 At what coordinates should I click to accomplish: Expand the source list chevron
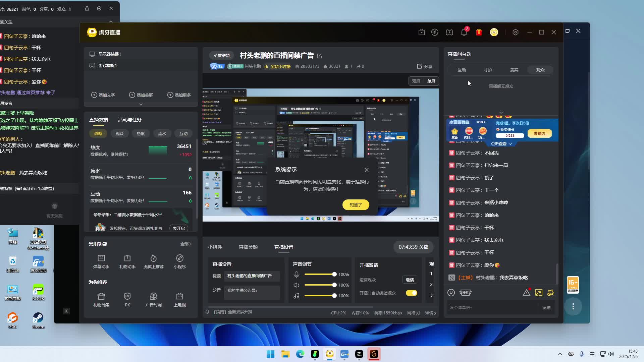141,104
